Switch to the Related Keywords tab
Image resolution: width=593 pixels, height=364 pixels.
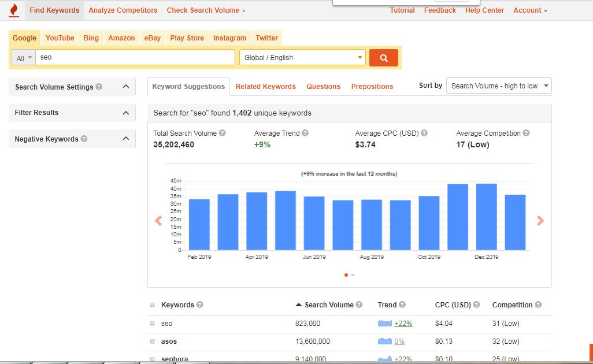pyautogui.click(x=265, y=86)
